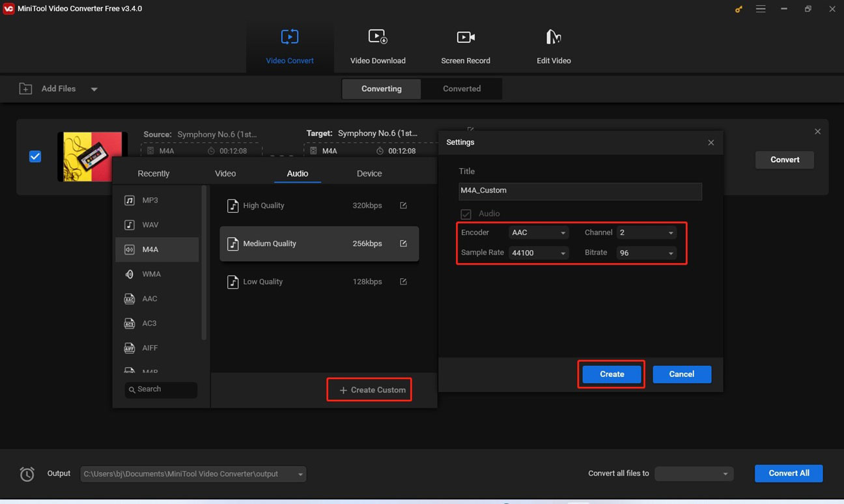Switch to the Converted tab

tap(462, 89)
